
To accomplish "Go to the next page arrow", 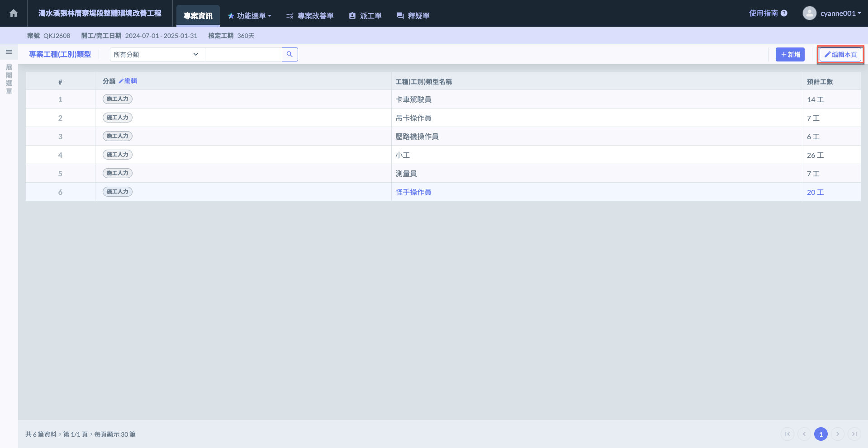I will click(x=838, y=434).
